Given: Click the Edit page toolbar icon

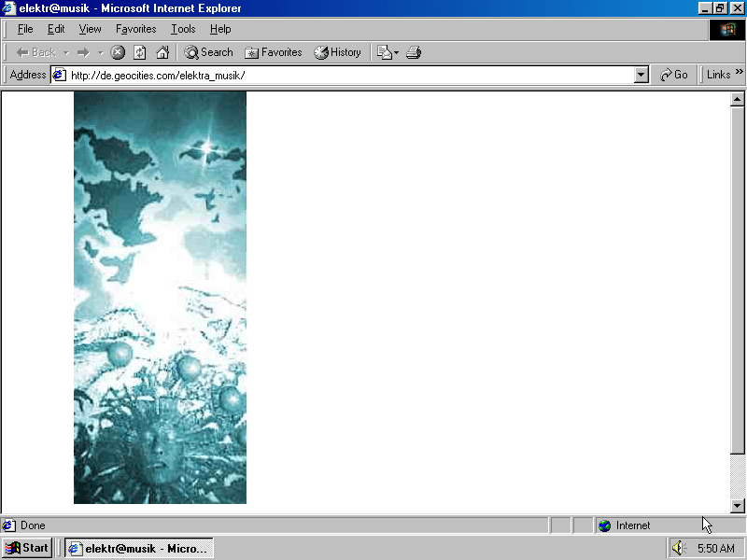Looking at the screenshot, I should [x=384, y=52].
